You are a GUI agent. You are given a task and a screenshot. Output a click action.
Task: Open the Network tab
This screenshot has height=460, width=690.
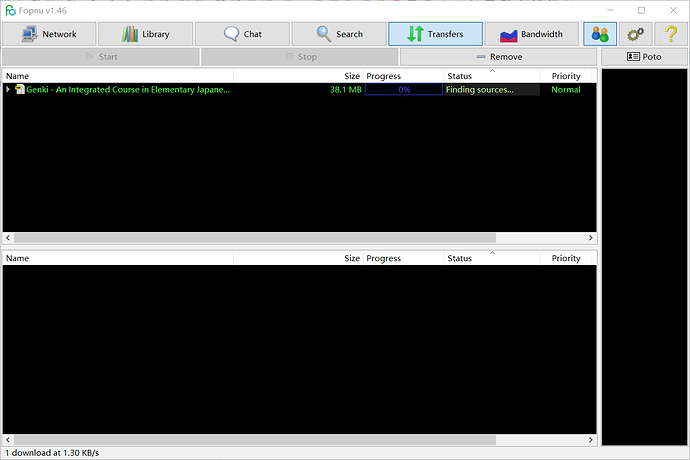click(x=49, y=34)
